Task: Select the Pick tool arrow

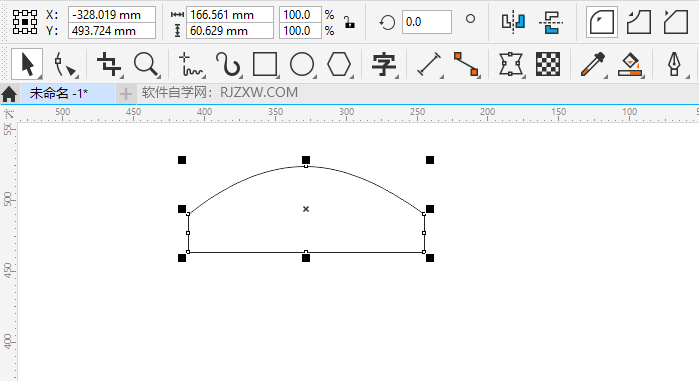Action: pyautogui.click(x=27, y=65)
